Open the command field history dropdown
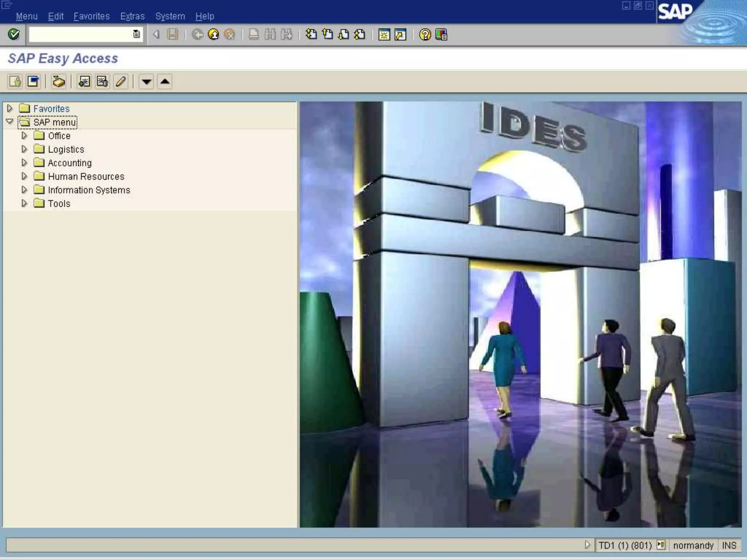The height and width of the screenshot is (560, 747). (136, 34)
